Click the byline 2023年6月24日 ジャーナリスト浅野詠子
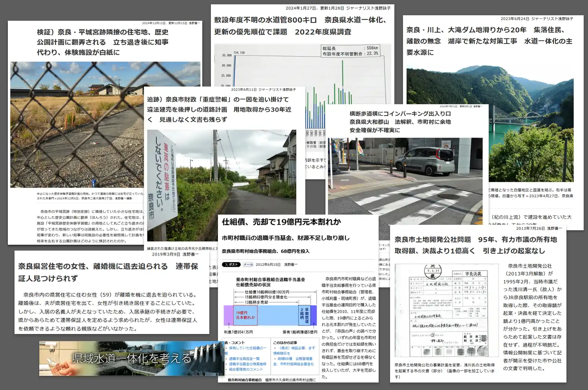The width and height of the screenshot is (588, 390). (537, 19)
